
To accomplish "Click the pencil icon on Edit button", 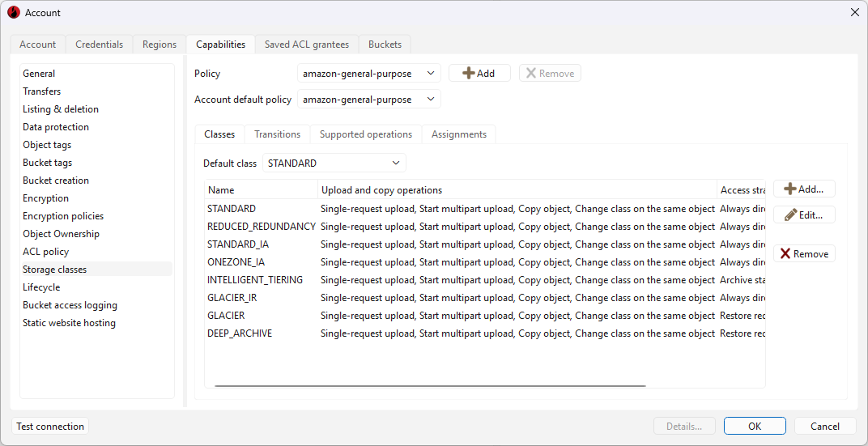I will (791, 215).
